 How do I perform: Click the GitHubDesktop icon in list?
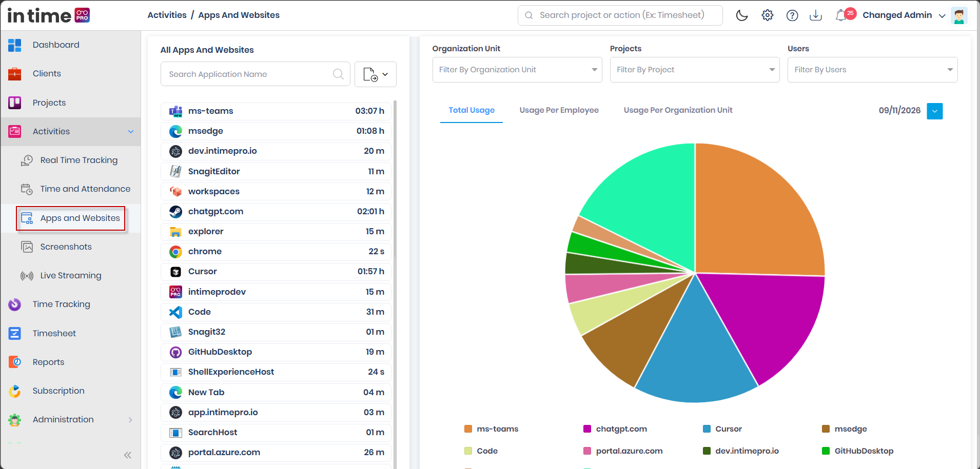(x=175, y=352)
